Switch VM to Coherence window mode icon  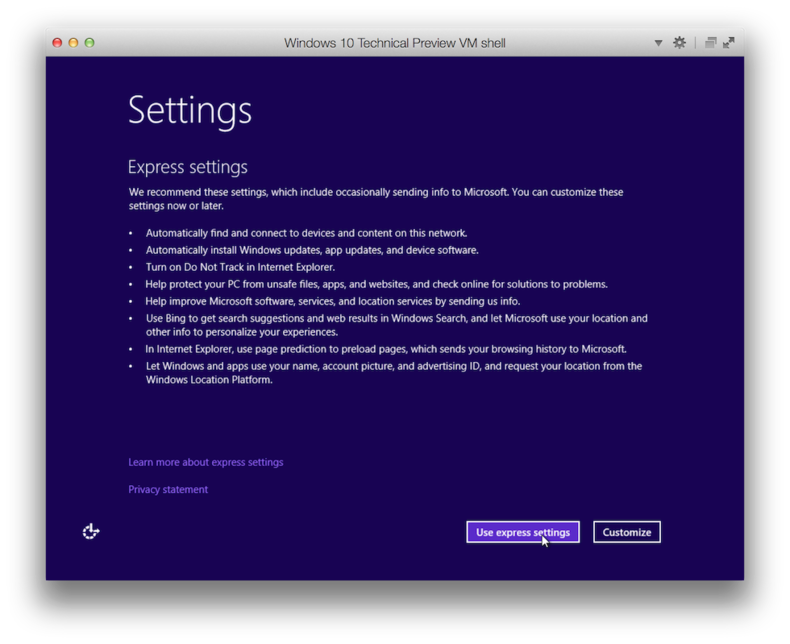(710, 43)
